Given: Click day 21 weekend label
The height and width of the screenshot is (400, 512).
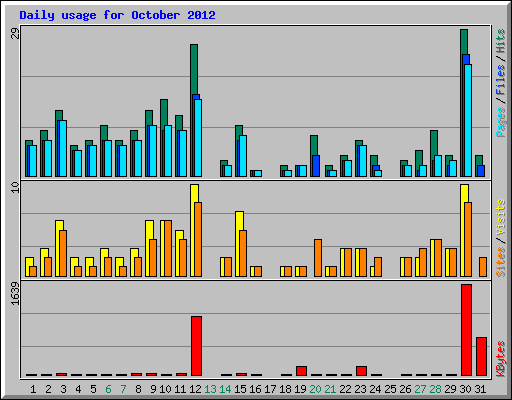Looking at the screenshot, I should (x=330, y=389).
